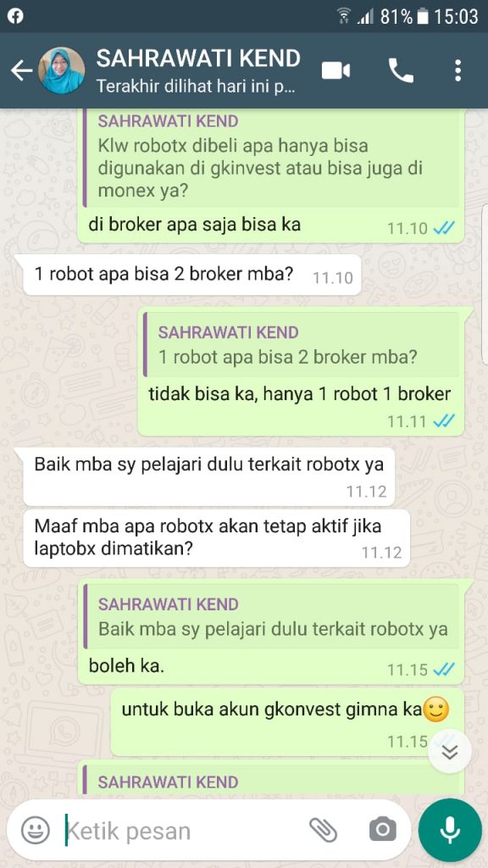The height and width of the screenshot is (868, 488).
Task: Jump to latest messages with double-chevron button
Action: (451, 752)
